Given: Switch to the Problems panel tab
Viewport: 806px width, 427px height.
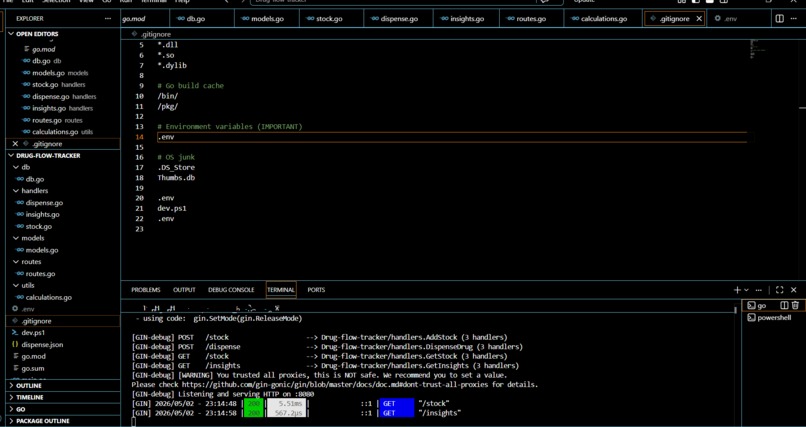Looking at the screenshot, I should click(145, 290).
